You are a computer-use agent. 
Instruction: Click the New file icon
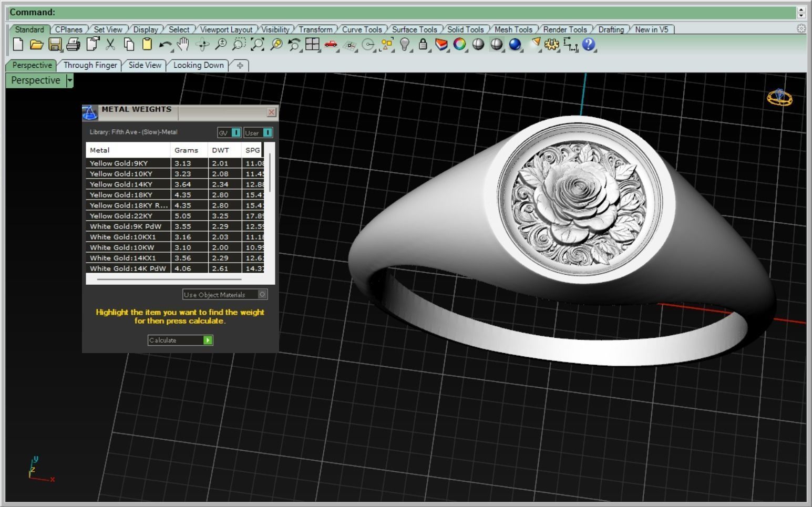click(x=18, y=45)
